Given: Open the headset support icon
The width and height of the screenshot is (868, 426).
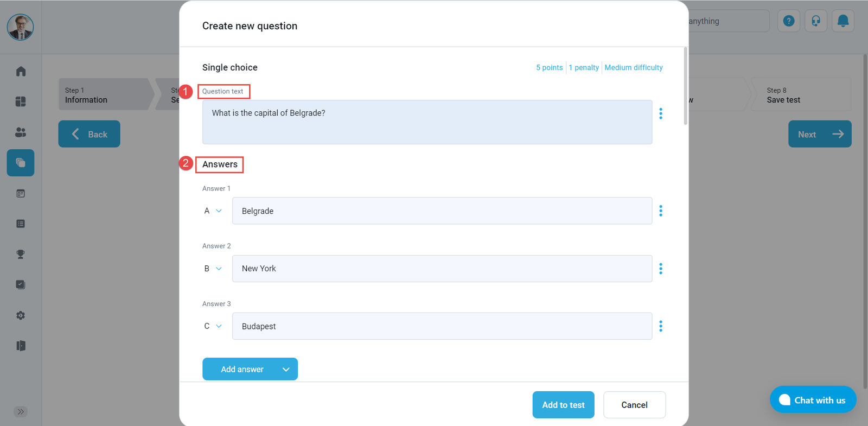Looking at the screenshot, I should coord(815,21).
